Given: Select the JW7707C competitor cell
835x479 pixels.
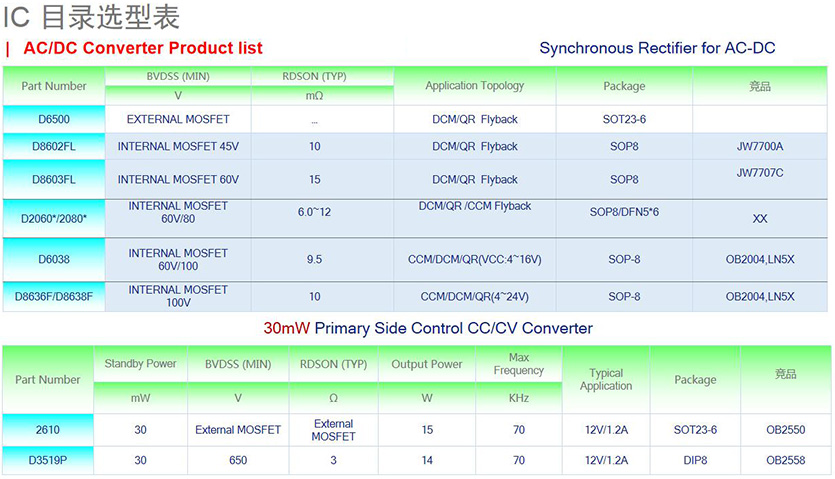Looking at the screenshot, I should pyautogui.click(x=759, y=172).
